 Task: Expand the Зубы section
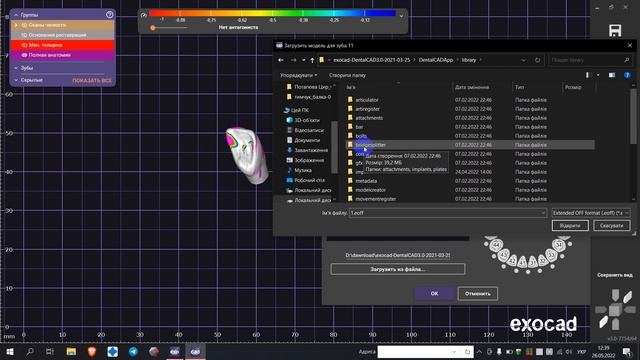[x=16, y=68]
